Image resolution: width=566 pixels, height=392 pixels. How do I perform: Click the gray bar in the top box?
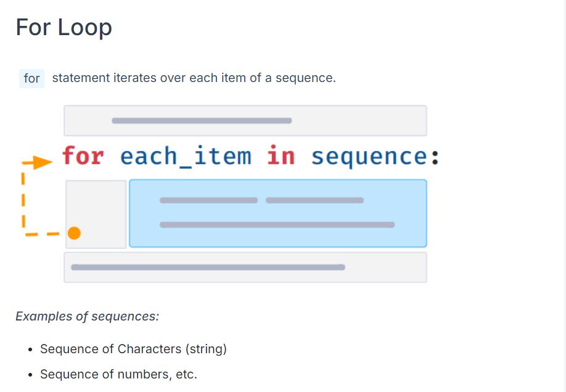coord(202,121)
